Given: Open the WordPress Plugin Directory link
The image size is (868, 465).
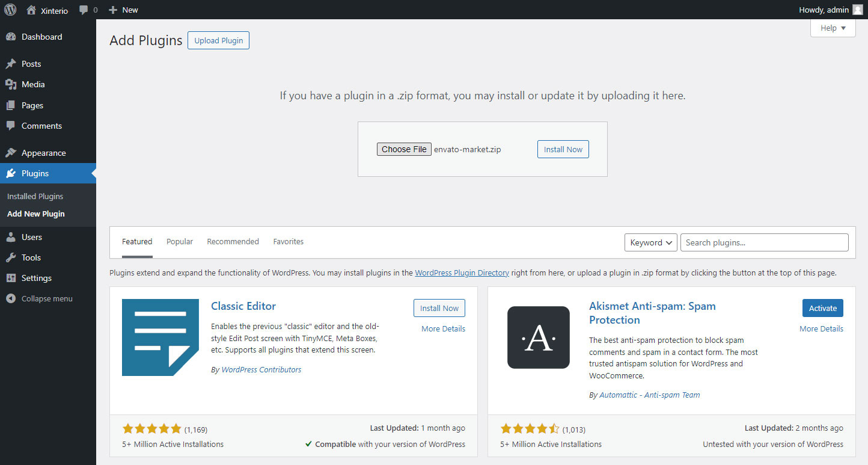Looking at the screenshot, I should 462,273.
